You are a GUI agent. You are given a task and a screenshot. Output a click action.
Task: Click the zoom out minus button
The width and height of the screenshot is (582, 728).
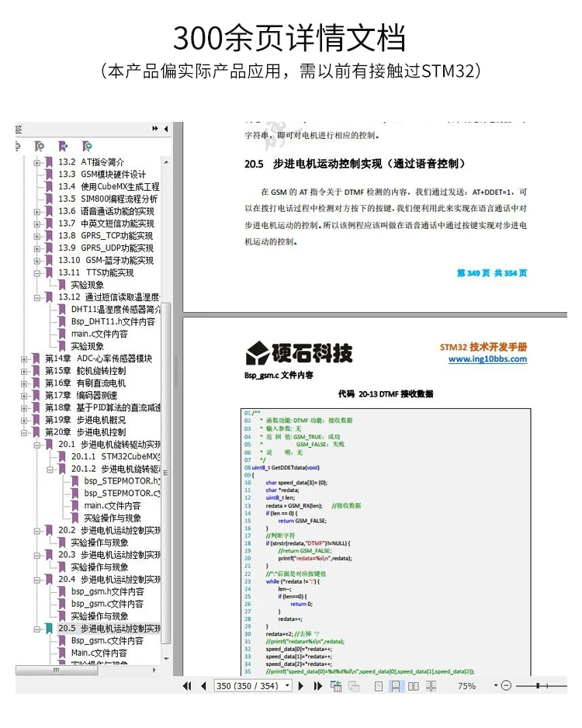507,686
